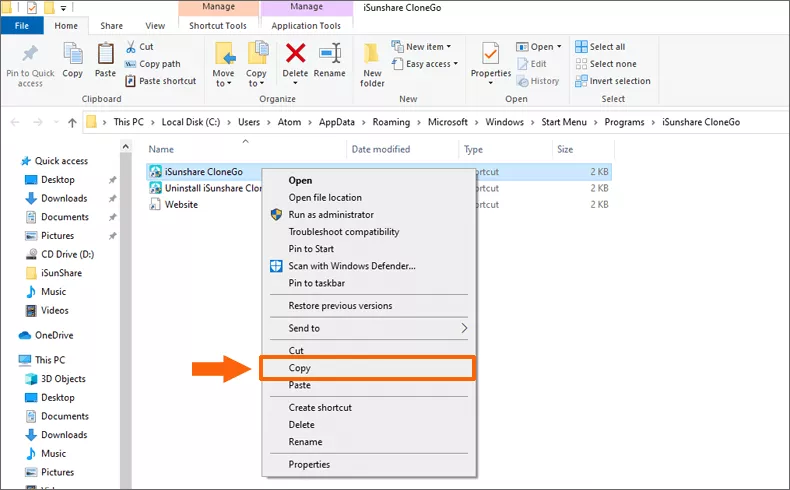Open the Downloads folder under Quick access
The image size is (790, 490).
click(64, 198)
